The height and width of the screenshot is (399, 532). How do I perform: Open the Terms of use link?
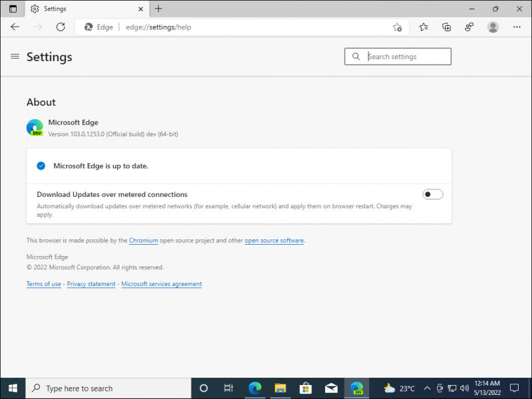coord(44,284)
